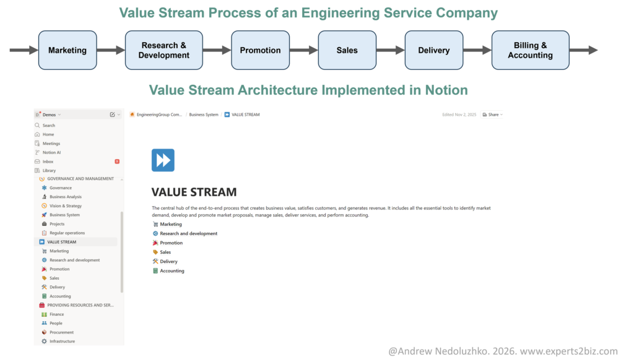Open the chevron next to the compose icon
634x364 pixels.
click(x=118, y=115)
